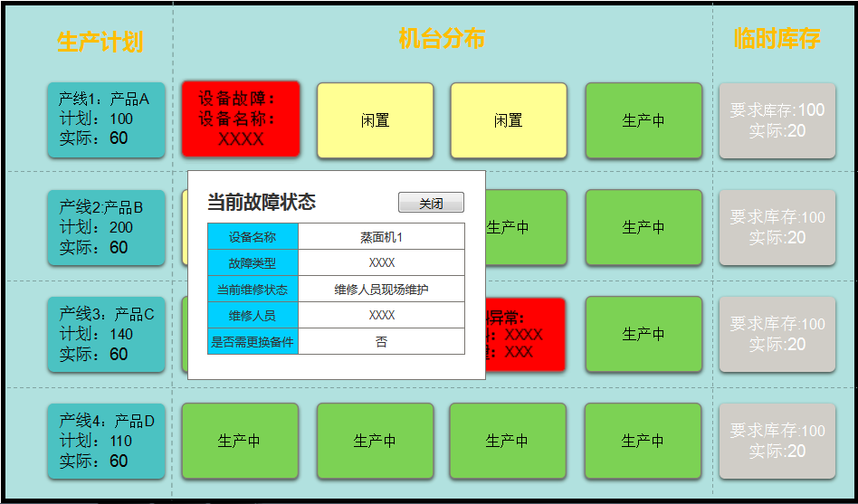Click the 生产计划 column heading
858x504 pixels.
tap(100, 42)
